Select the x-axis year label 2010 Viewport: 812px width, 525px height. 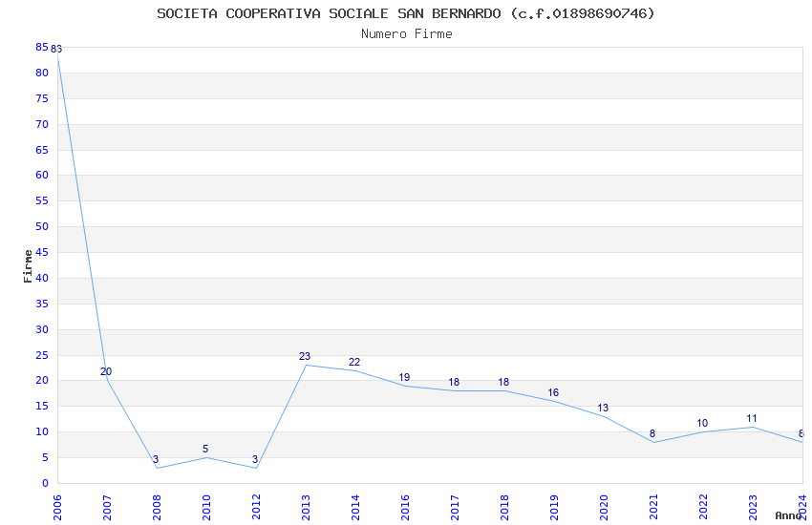206,508
